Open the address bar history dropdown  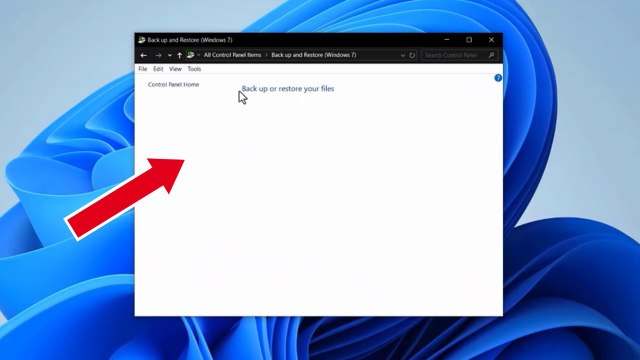[x=402, y=56]
